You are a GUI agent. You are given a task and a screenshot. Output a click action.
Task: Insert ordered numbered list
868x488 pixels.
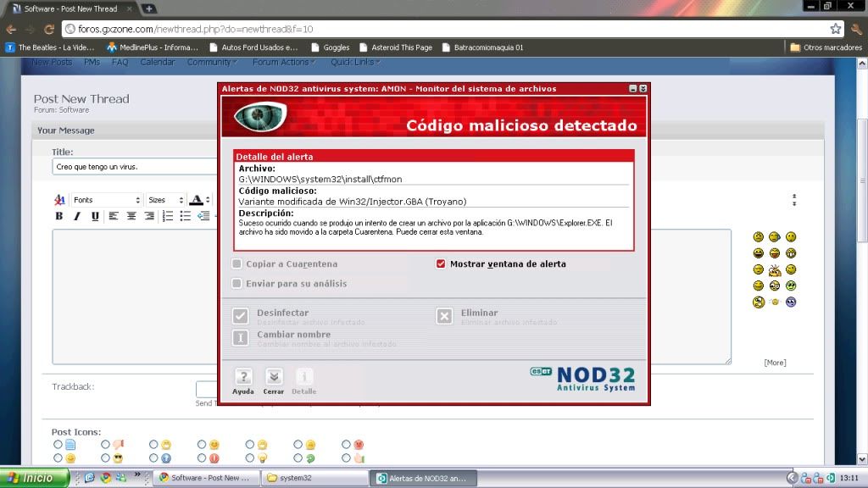pos(168,216)
